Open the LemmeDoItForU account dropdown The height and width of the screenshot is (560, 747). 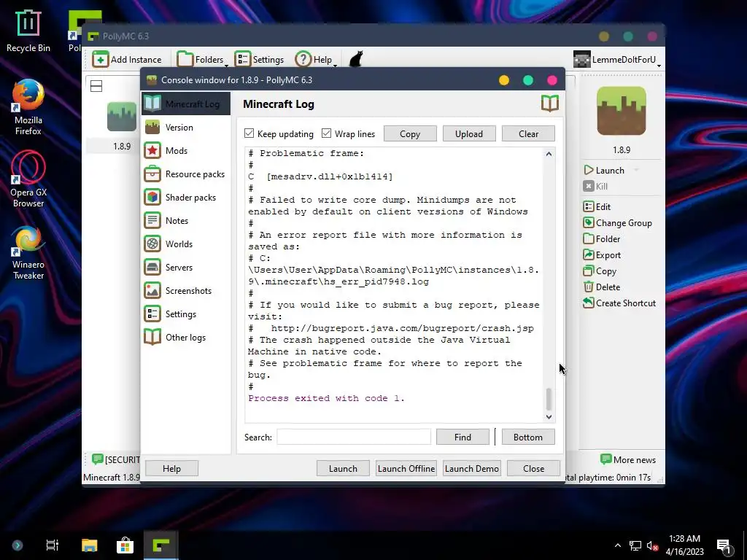tap(617, 60)
